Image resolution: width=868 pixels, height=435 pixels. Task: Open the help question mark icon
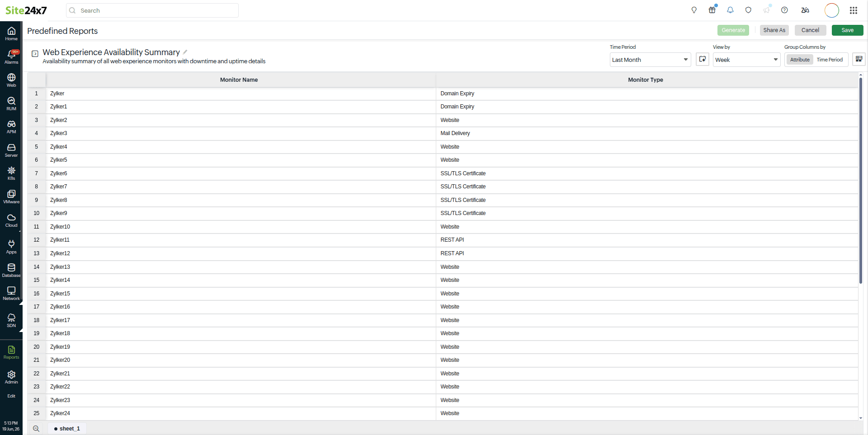(x=784, y=10)
